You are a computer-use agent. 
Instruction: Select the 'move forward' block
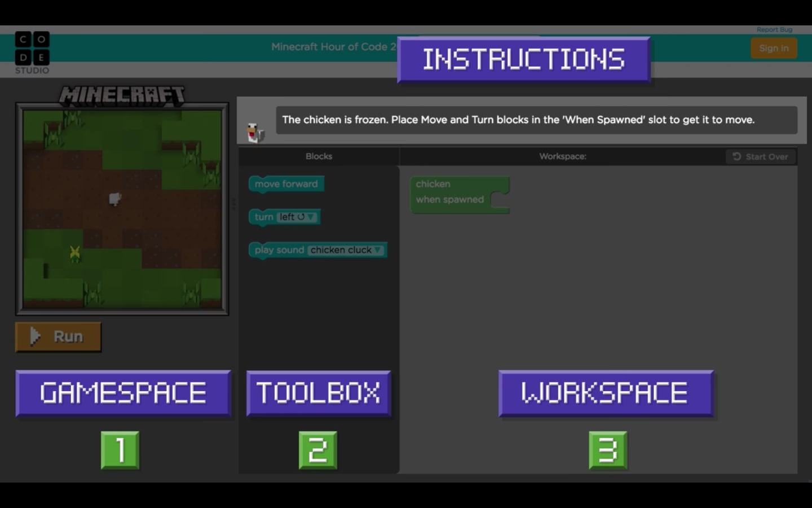286,184
